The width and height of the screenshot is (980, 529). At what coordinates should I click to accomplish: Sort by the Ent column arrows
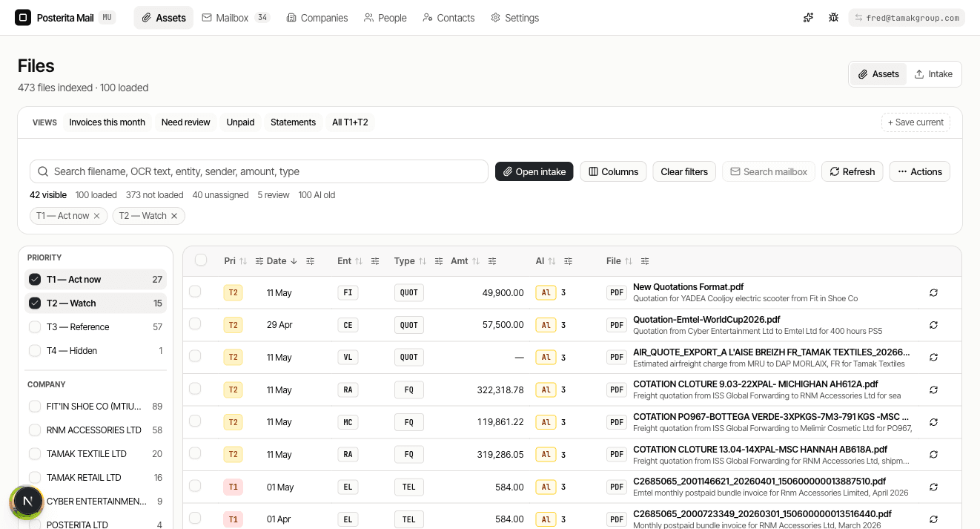pos(359,261)
